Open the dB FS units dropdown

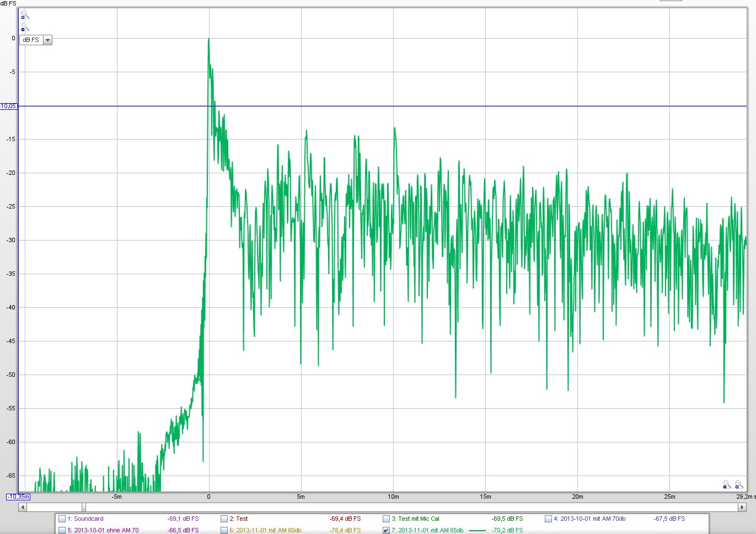point(47,40)
